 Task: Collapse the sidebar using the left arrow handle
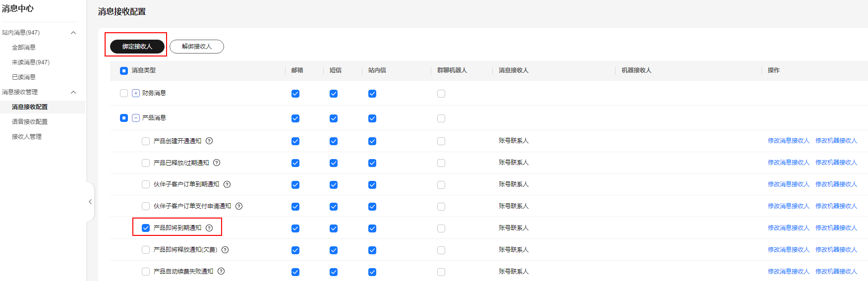[90, 202]
